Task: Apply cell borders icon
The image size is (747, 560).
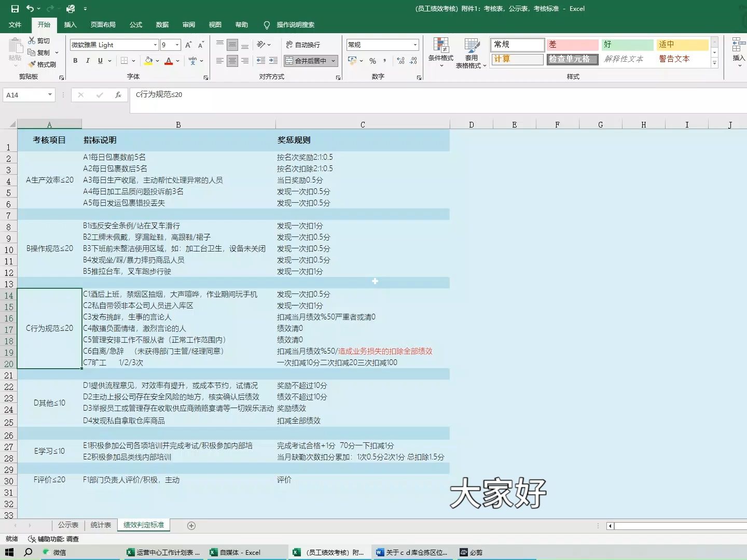Action: point(124,61)
